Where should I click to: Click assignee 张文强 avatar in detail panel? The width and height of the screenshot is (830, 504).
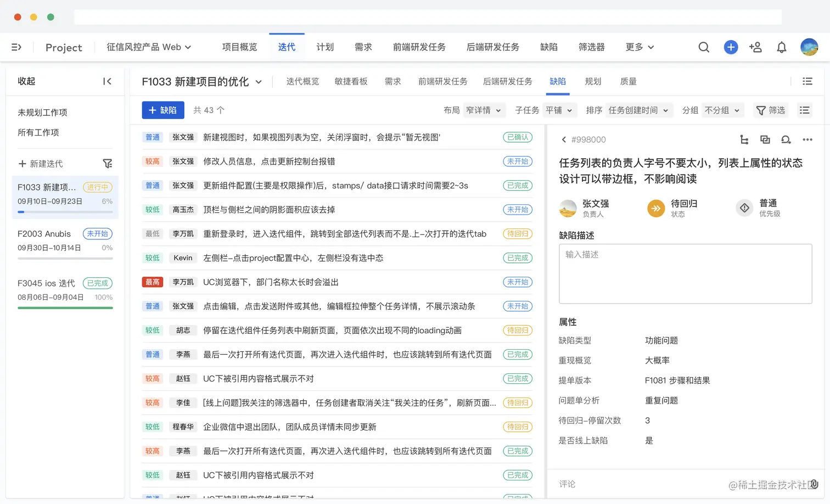568,209
